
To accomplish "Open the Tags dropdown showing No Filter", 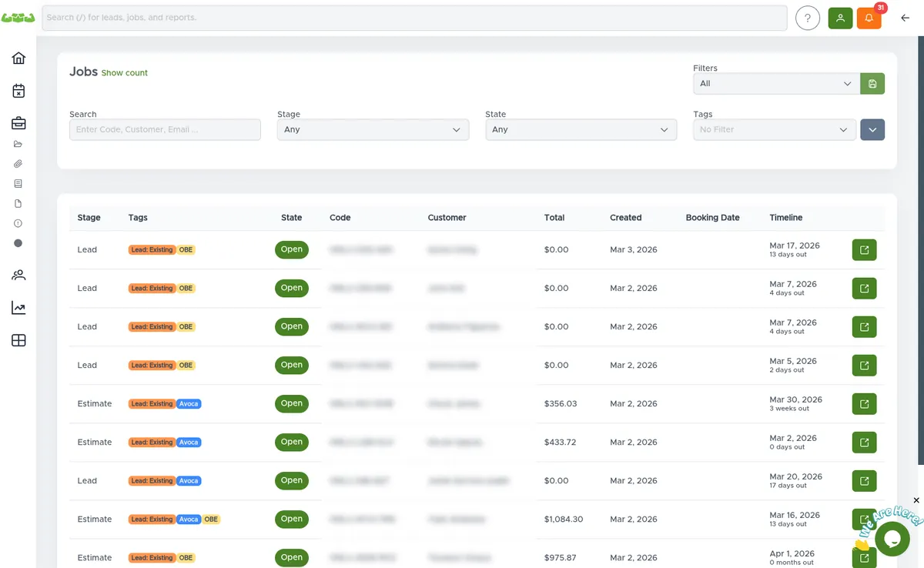I will click(x=774, y=129).
